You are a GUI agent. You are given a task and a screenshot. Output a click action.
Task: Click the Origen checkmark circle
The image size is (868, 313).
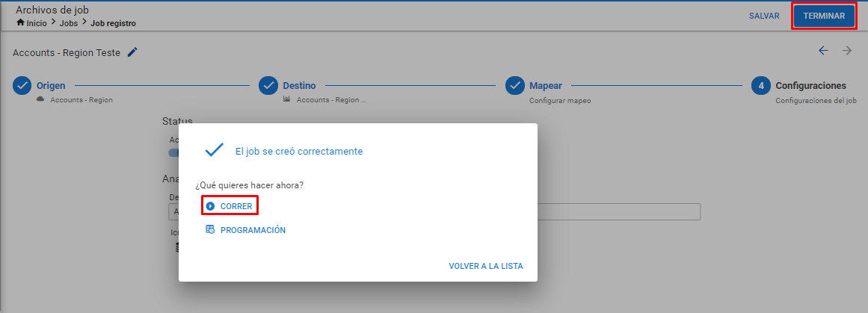22,86
